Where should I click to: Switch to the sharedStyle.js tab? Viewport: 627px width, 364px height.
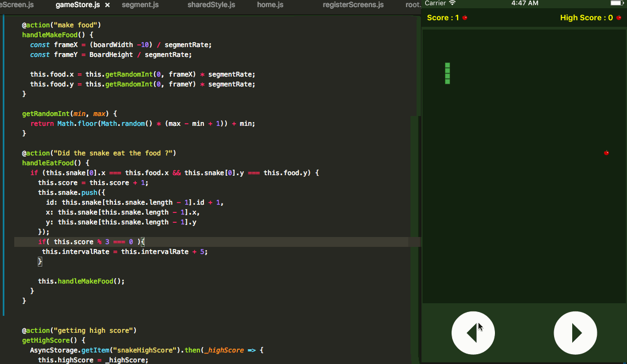pos(211,5)
